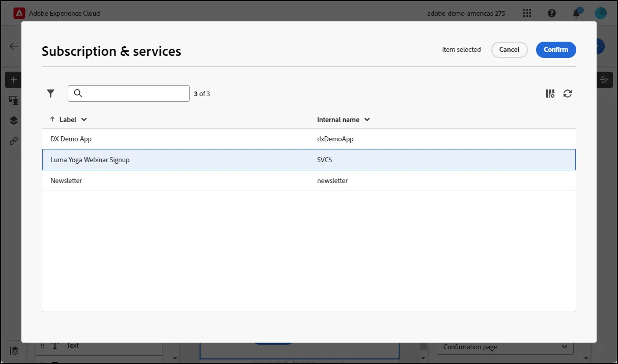Select Luma Yoga Webinar Signup row
This screenshot has width=618, height=364.
(x=309, y=160)
